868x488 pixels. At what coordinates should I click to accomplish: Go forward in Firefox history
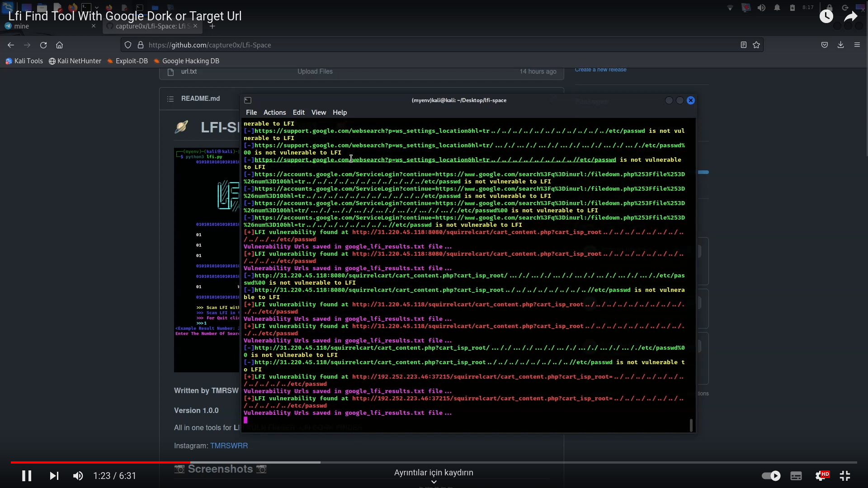[27, 45]
